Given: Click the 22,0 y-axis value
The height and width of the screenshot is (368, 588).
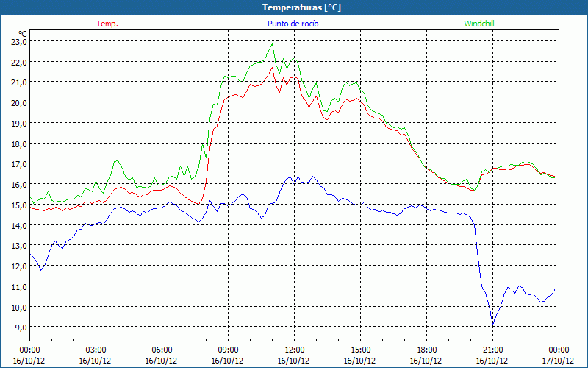Looking at the screenshot, I should click(x=19, y=62).
